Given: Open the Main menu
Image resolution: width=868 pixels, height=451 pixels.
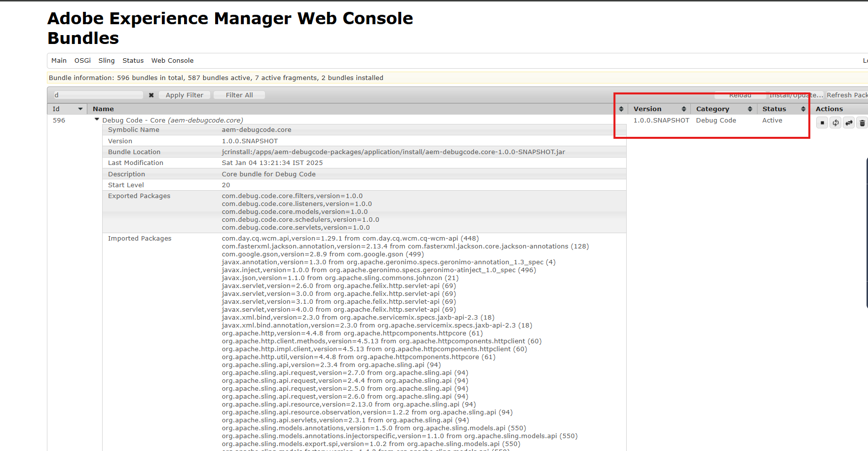Looking at the screenshot, I should (x=59, y=61).
